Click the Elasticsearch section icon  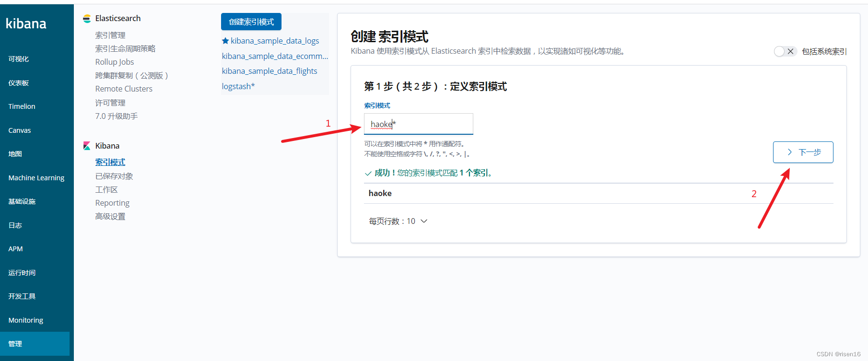tap(87, 19)
